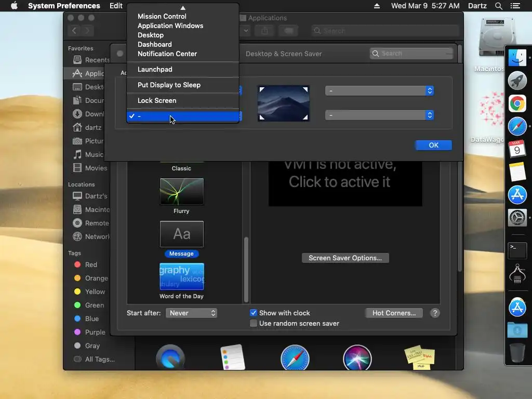Launch Safari from the Dock
The width and height of the screenshot is (532, 399).
click(x=517, y=126)
